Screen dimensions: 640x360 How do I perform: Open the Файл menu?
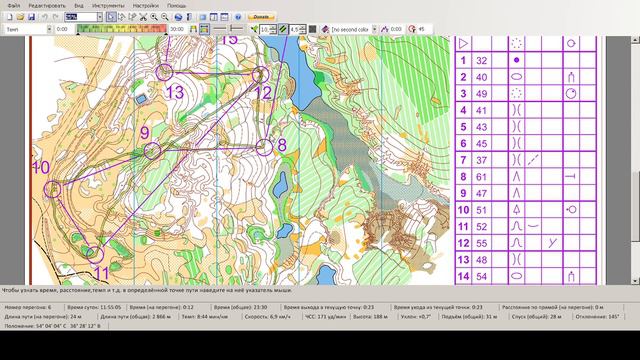click(x=14, y=6)
